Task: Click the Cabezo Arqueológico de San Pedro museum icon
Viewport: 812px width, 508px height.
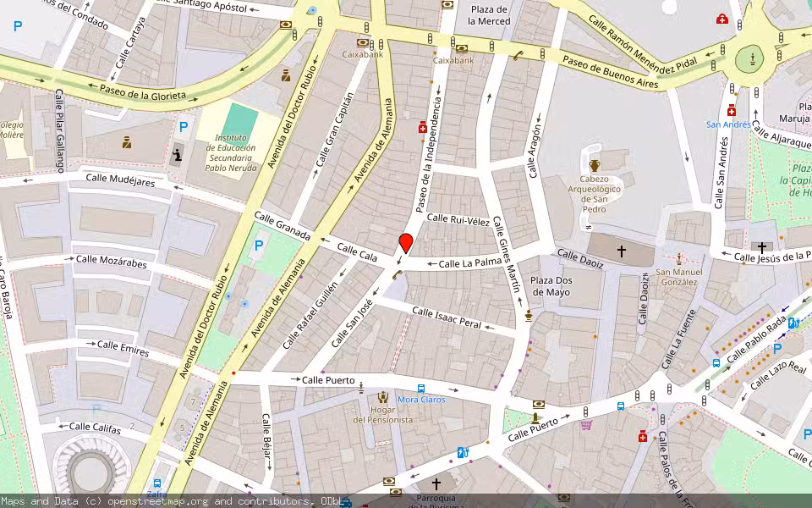Action: (x=594, y=166)
